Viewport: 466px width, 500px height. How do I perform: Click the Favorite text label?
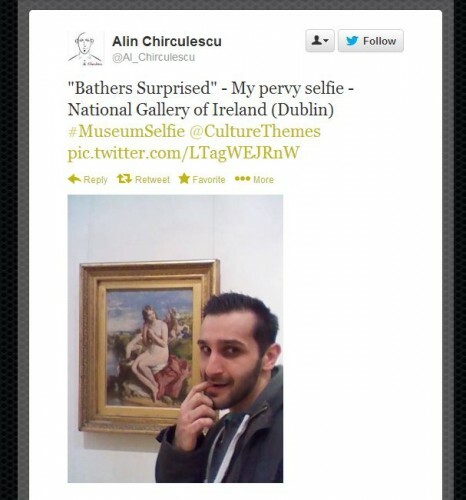pos(209,180)
